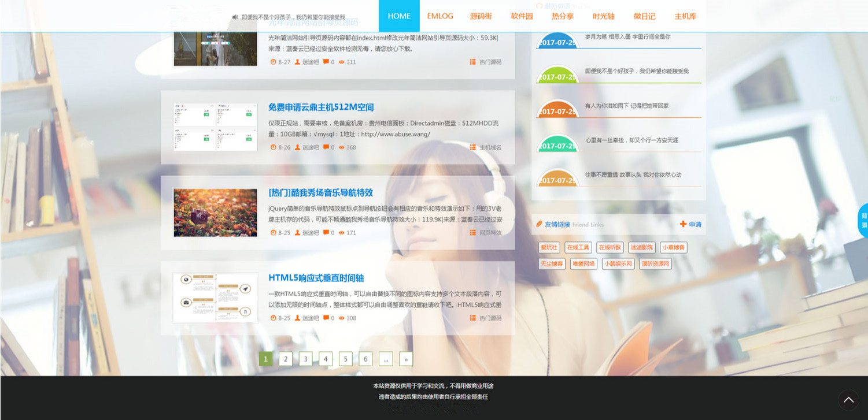Click views eye icon showing 368
The image size is (868, 420).
[x=341, y=147]
